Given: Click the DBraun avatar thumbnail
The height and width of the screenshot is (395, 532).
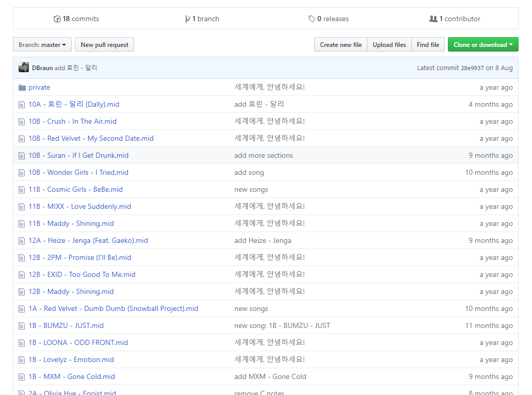Looking at the screenshot, I should click(24, 68).
